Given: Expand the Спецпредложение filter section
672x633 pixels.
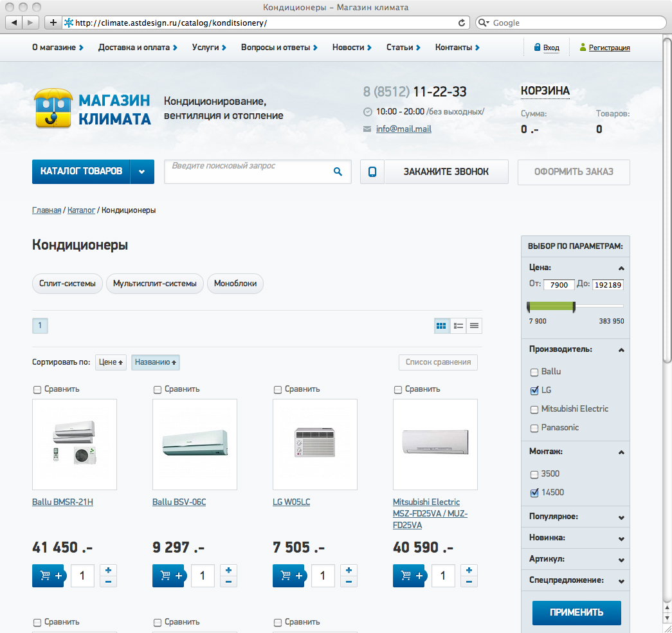Looking at the screenshot, I should point(621,581).
